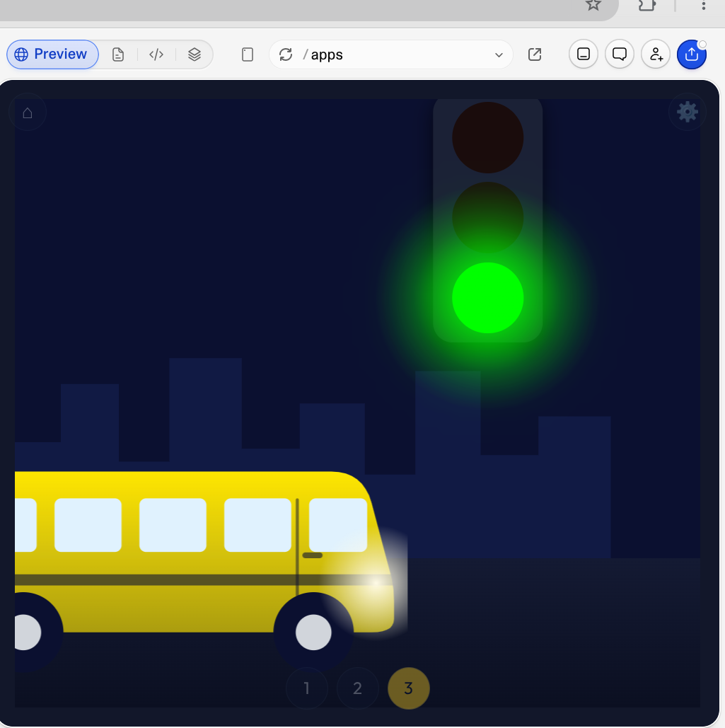
Task: Click the add user invite button
Action: point(656,54)
